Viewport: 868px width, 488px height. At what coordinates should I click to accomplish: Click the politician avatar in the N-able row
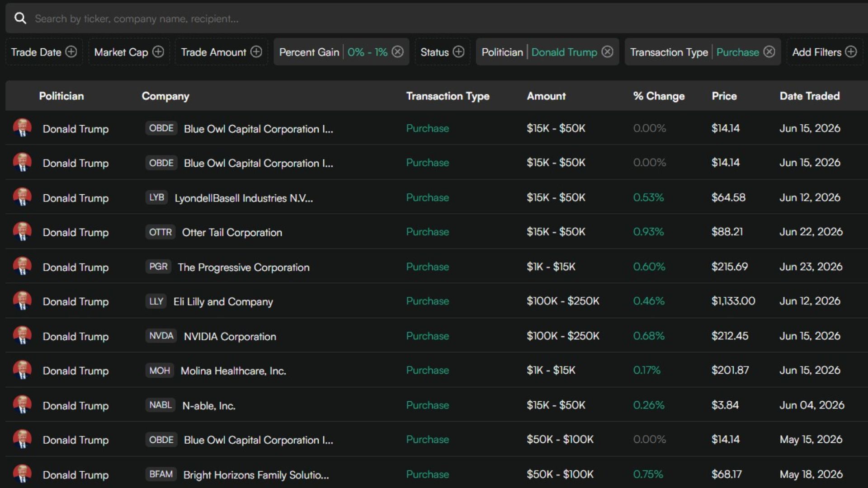click(22, 404)
